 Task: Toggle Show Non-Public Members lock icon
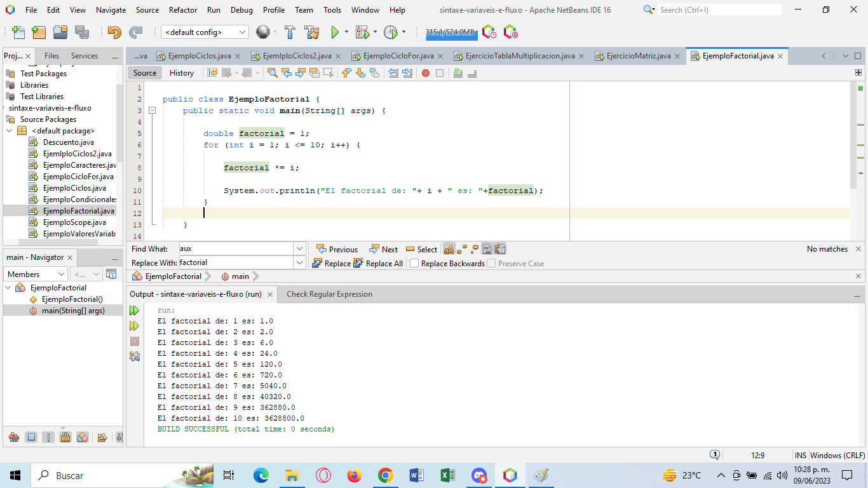[65, 437]
